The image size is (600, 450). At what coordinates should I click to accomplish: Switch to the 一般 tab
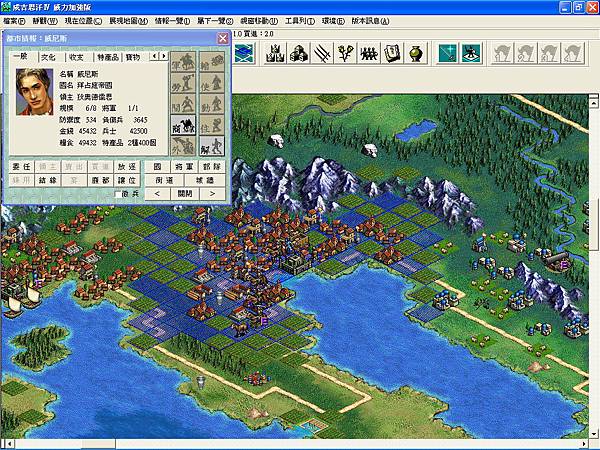pyautogui.click(x=21, y=57)
